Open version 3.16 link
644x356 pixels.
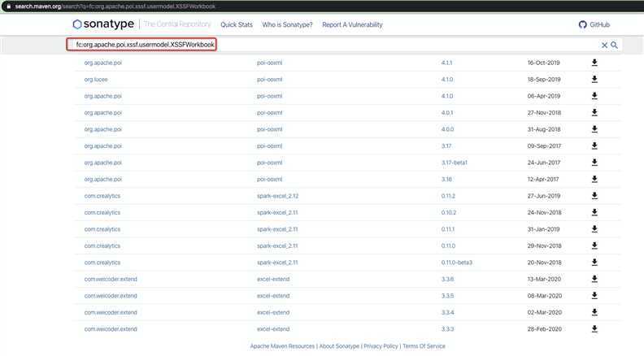(x=446, y=179)
